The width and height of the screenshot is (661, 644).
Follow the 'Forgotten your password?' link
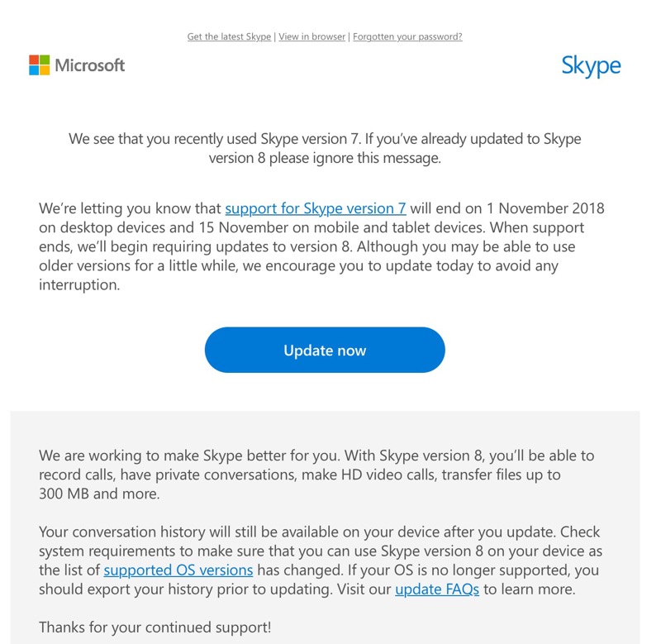click(x=407, y=36)
